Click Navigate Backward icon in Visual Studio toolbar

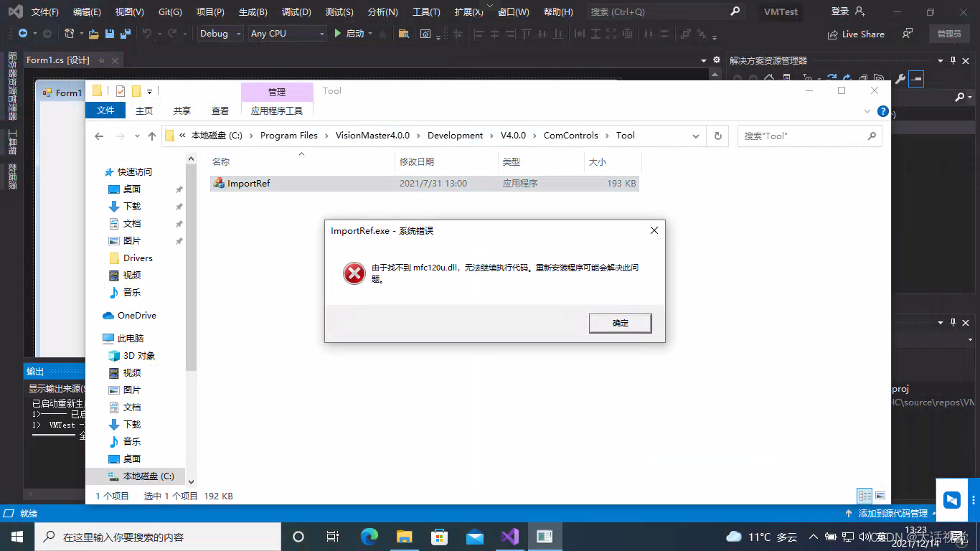point(22,34)
